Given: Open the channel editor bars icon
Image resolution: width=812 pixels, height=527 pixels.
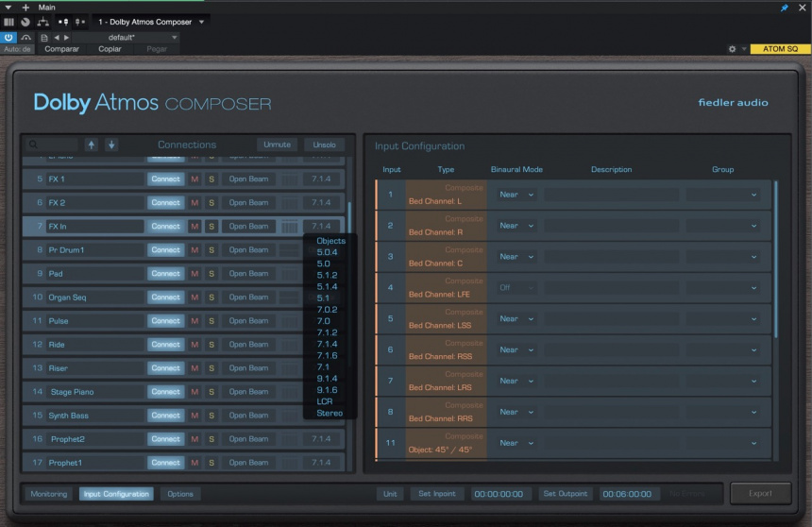Looking at the screenshot, I should click(x=8, y=22).
